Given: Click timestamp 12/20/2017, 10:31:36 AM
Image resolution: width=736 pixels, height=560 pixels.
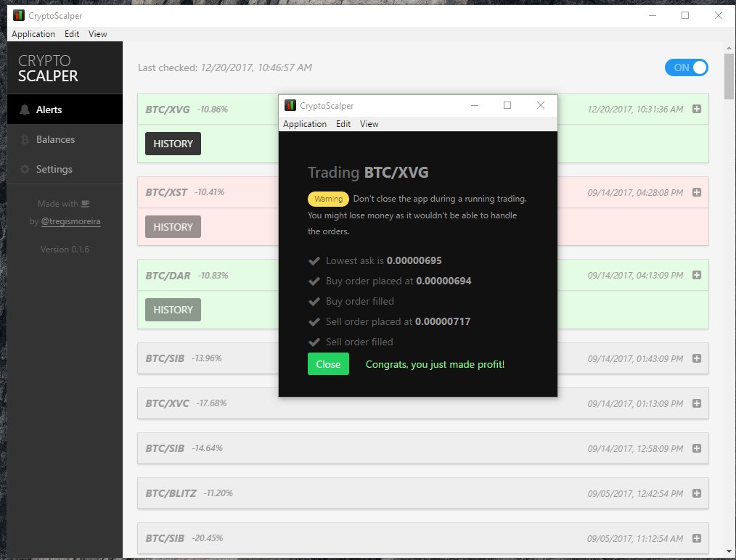Looking at the screenshot, I should pos(635,110).
